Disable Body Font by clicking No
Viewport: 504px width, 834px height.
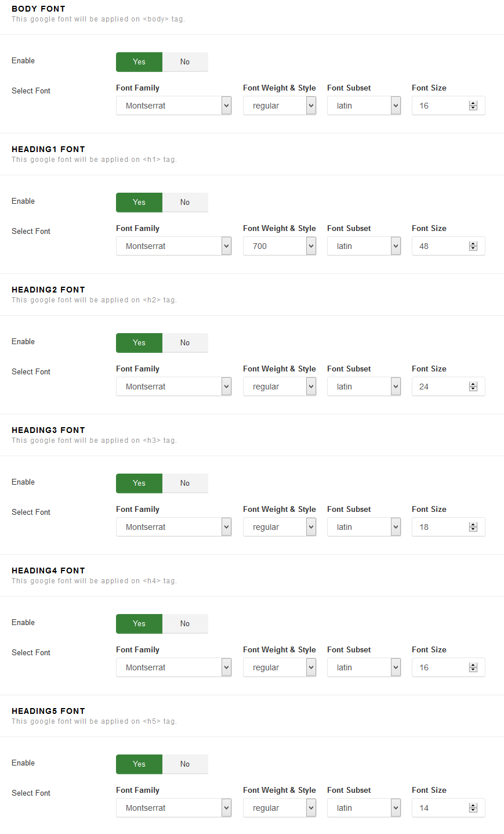coord(185,62)
